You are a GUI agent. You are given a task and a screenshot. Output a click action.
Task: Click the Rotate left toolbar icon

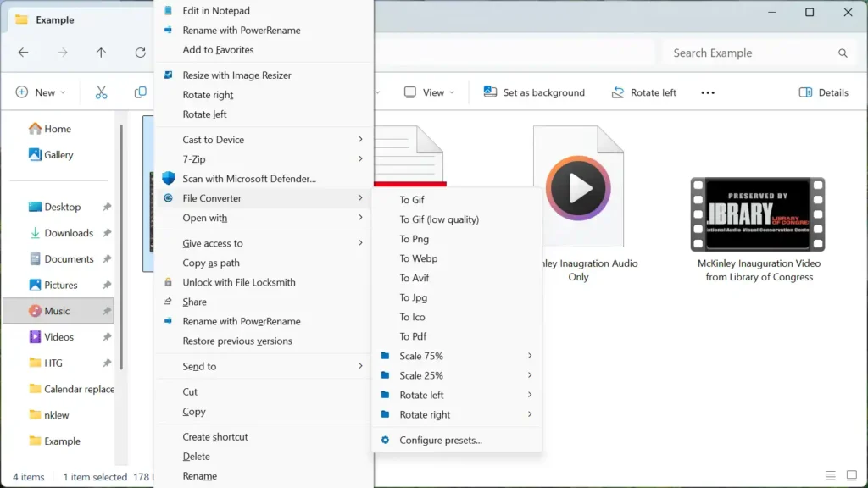(x=617, y=92)
